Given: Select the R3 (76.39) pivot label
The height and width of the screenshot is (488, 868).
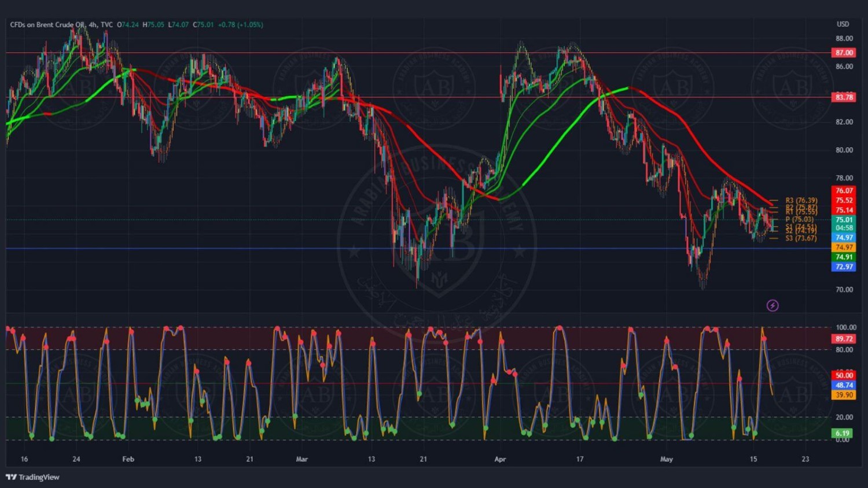Looking at the screenshot, I should pos(801,201).
